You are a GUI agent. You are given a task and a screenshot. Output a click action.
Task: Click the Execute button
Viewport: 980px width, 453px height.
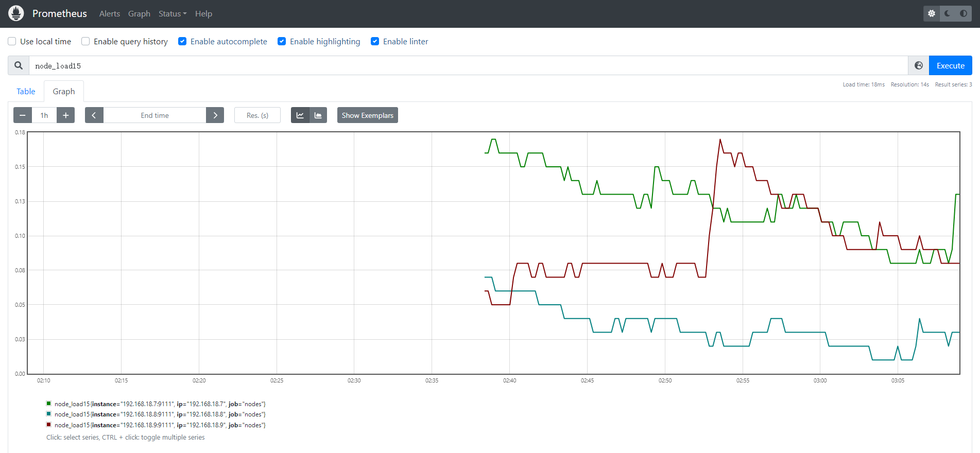pyautogui.click(x=951, y=65)
